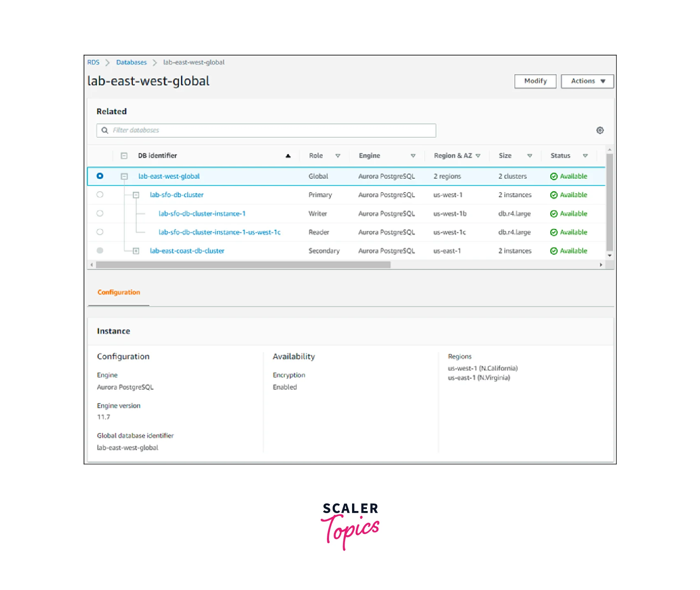This screenshot has height=590, width=700.
Task: Click the horizontal scrollbar of the table
Action: pos(243,265)
